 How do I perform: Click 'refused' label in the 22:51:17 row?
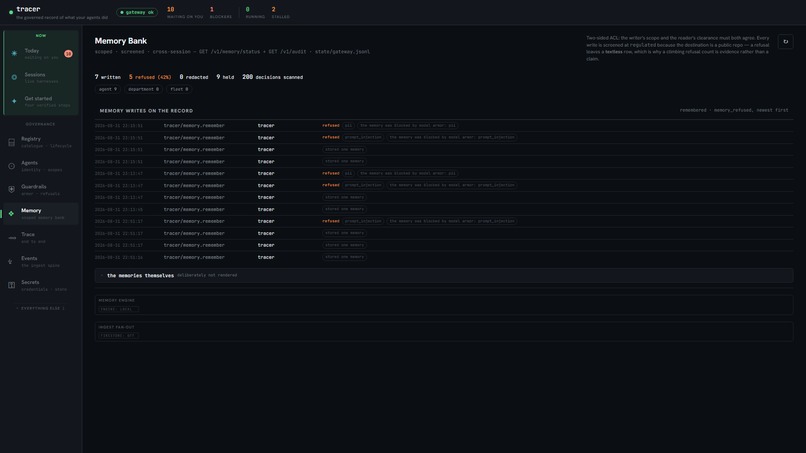coord(331,221)
